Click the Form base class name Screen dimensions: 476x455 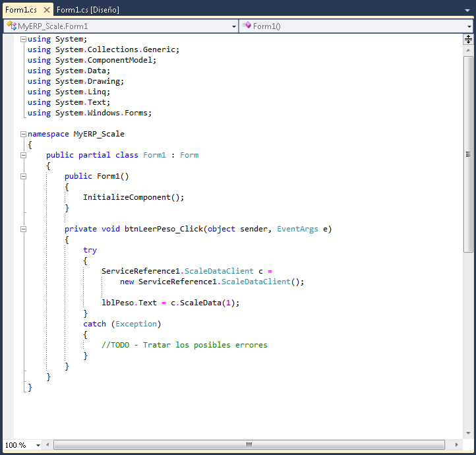click(x=189, y=155)
